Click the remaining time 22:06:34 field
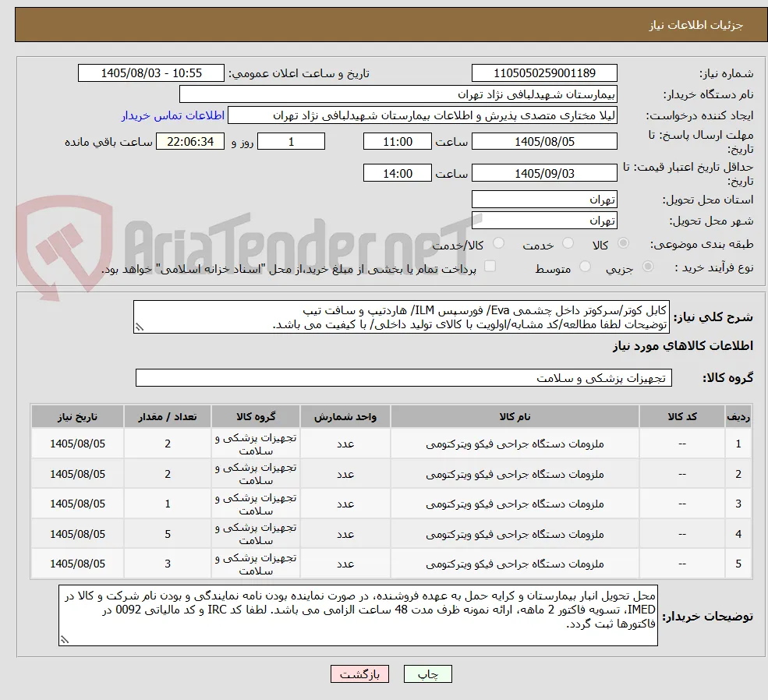768x700 pixels. [190, 141]
